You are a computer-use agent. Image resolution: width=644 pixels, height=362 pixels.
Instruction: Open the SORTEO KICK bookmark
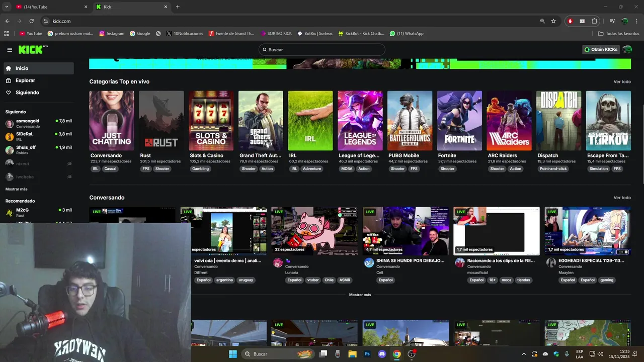[x=276, y=34]
